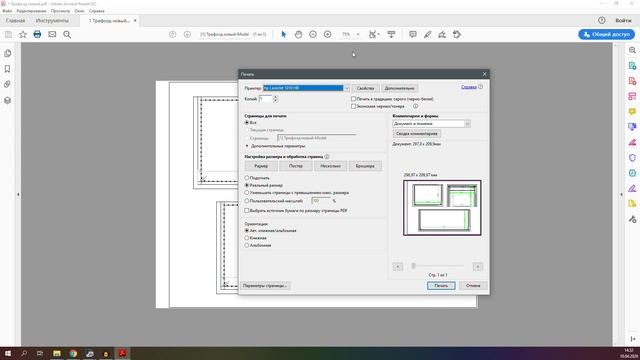Click the help question mark icon at top right
Viewport: 640px width, 360px height.
pyautogui.click(x=602, y=20)
